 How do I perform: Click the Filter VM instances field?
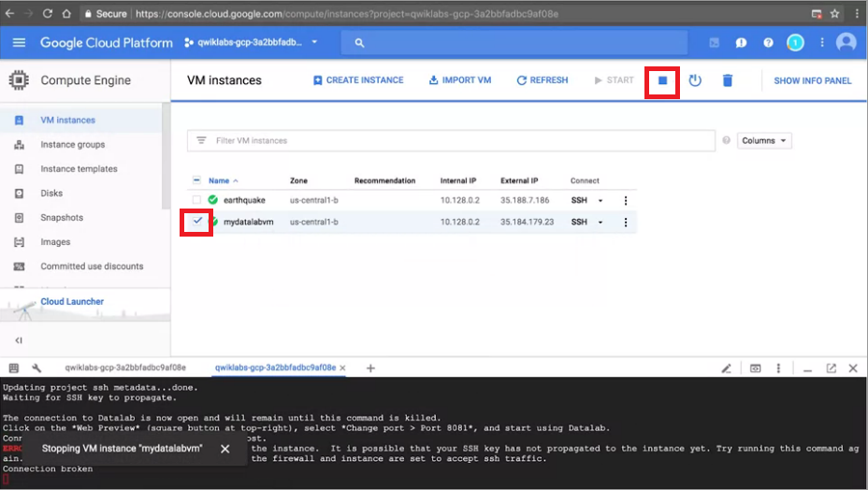[451, 140]
